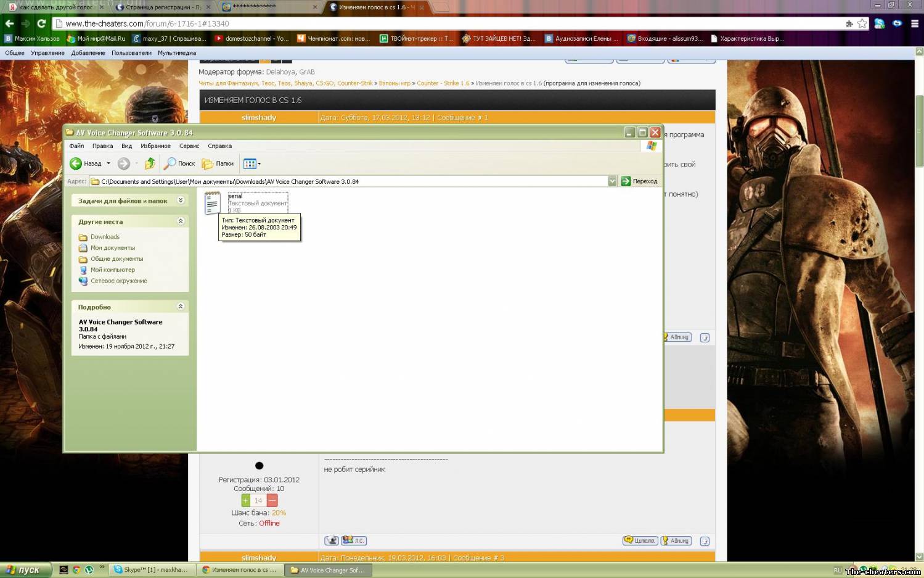
Task: Switch to Skype in the taskbar
Action: [152, 570]
